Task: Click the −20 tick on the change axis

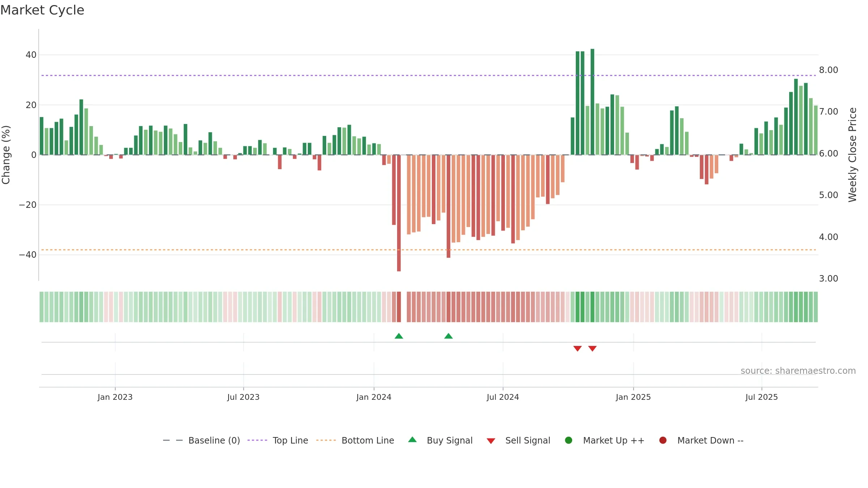Action: pyautogui.click(x=28, y=205)
